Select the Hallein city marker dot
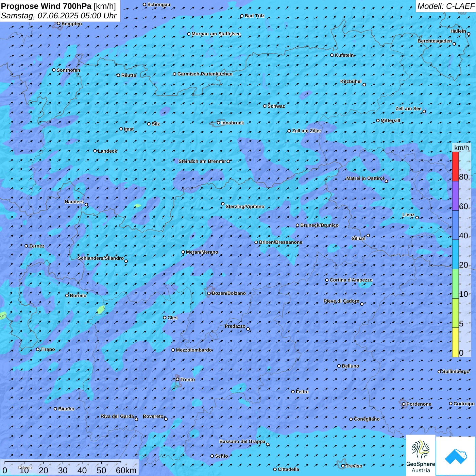This screenshot has width=476, height=476. [469, 34]
